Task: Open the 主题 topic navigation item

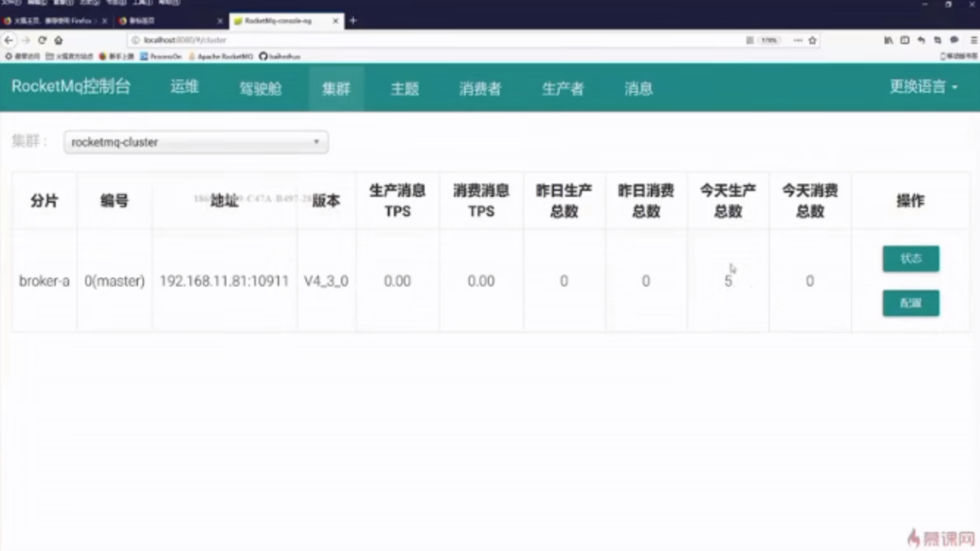Action: (x=405, y=88)
